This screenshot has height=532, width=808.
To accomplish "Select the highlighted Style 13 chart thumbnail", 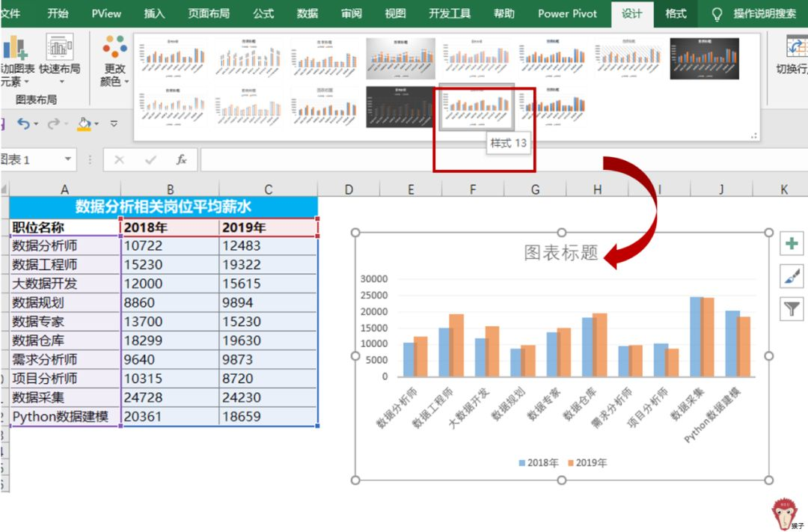I will pyautogui.click(x=476, y=107).
